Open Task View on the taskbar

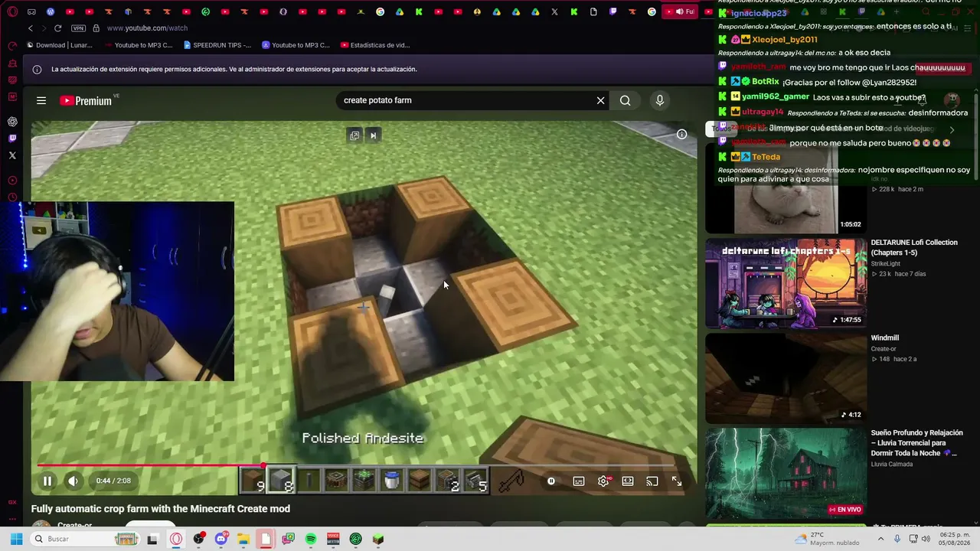tap(152, 539)
